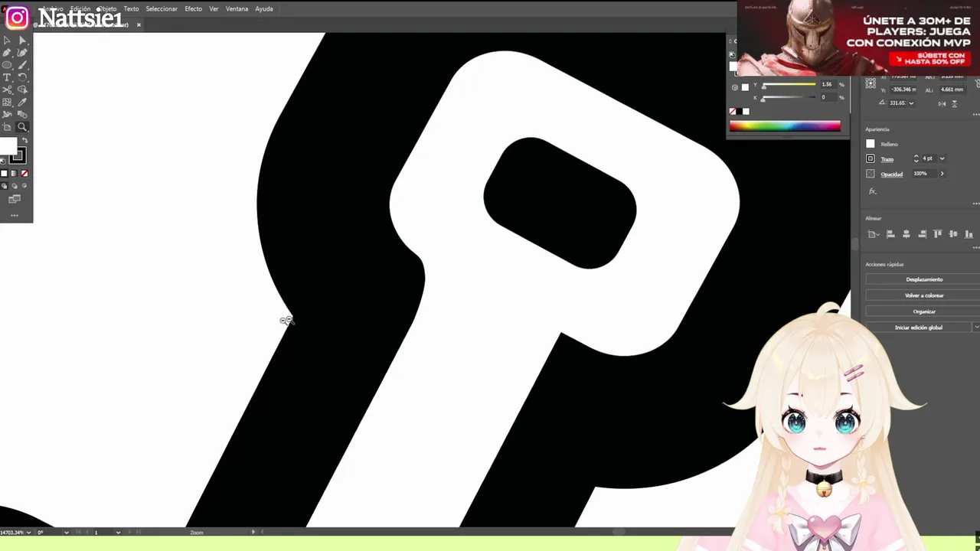Click the stroke weight stepper arrows
The height and width of the screenshot is (551, 980).
click(916, 158)
